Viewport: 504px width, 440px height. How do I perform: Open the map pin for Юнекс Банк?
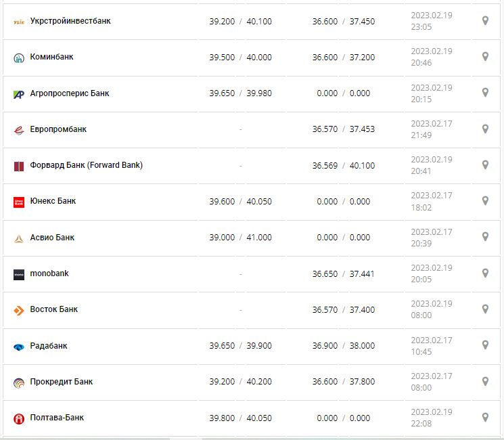click(485, 201)
